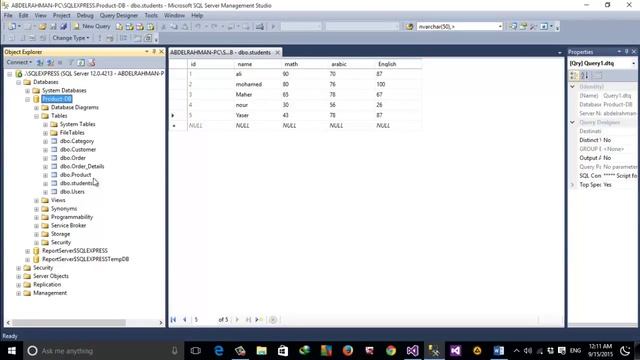Click the Undo toolbar icon
This screenshot has width=640, height=360.
point(198,27)
